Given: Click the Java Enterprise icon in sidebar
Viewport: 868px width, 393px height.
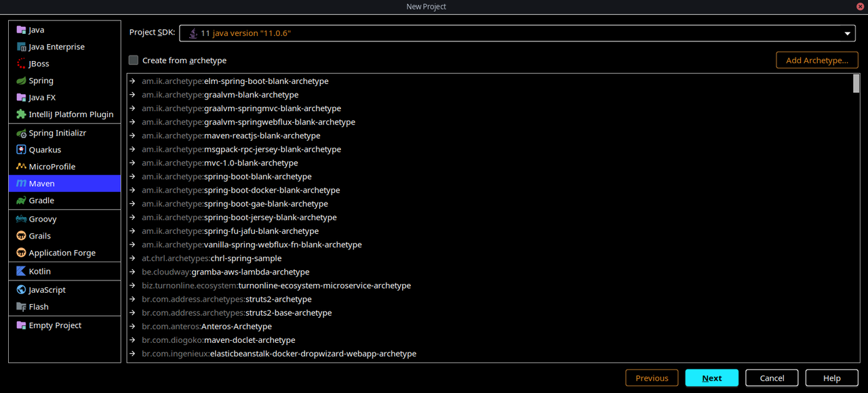Looking at the screenshot, I should [21, 47].
